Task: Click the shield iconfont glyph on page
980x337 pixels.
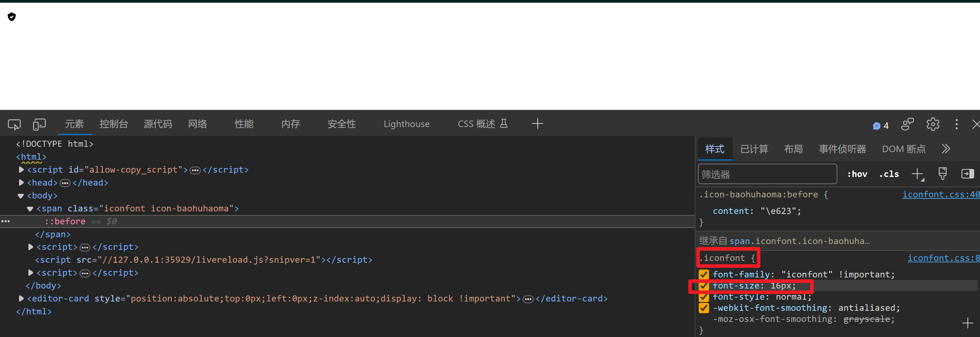Action: (12, 17)
